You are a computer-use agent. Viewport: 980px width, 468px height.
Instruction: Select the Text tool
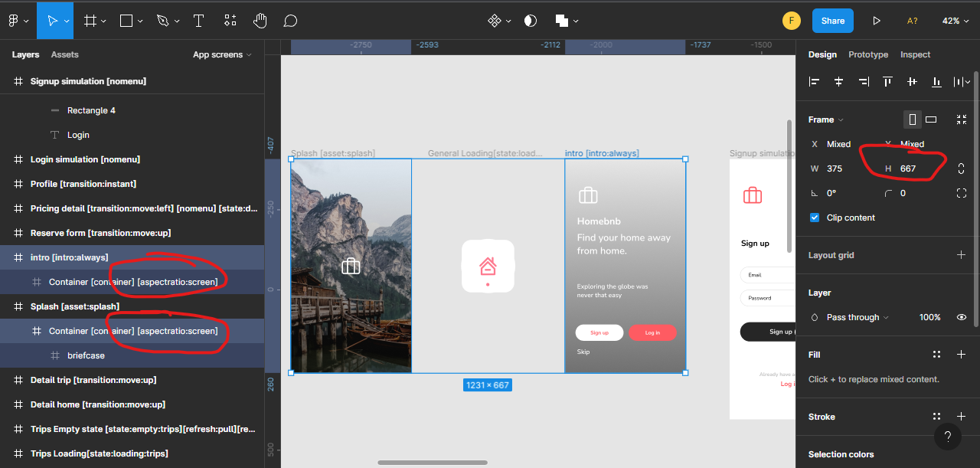[198, 21]
